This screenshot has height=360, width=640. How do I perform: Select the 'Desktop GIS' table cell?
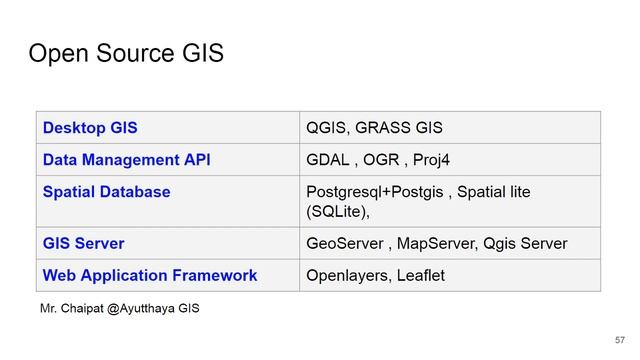[168, 127]
